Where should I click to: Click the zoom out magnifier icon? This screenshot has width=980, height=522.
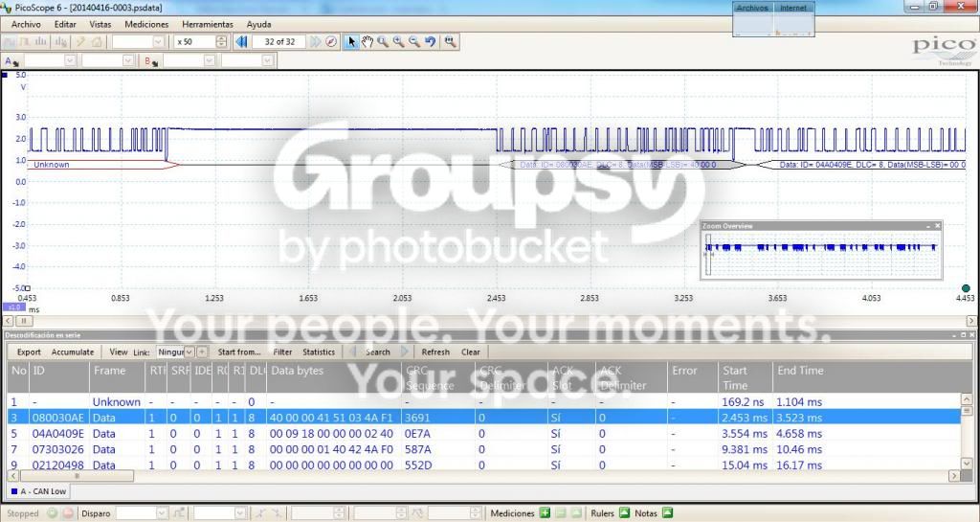pyautogui.click(x=414, y=42)
